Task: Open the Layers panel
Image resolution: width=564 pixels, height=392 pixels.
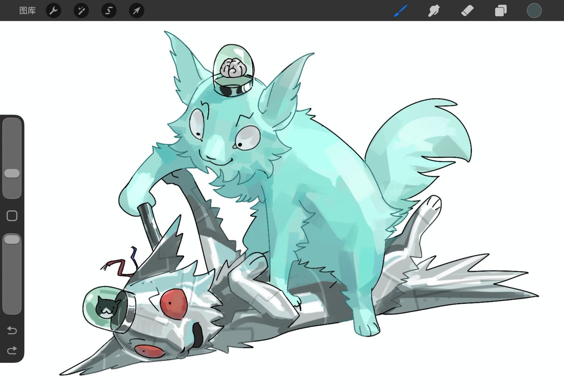Action: (501, 10)
